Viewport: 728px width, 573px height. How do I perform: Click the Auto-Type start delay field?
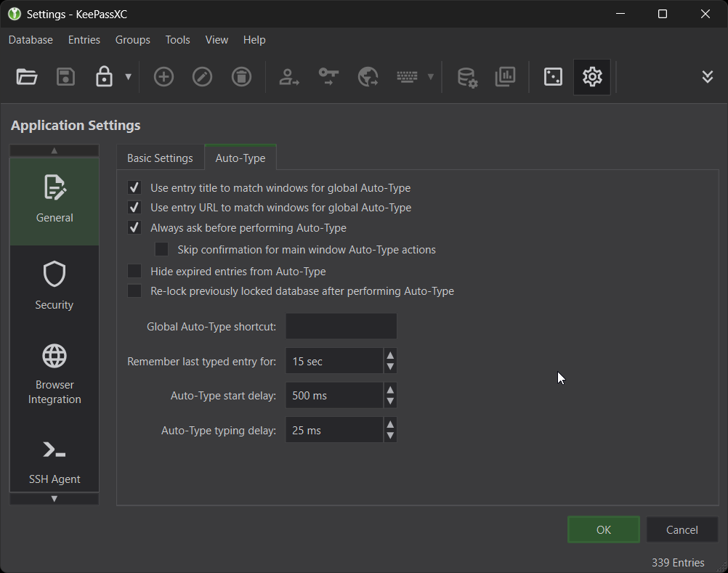coord(334,395)
